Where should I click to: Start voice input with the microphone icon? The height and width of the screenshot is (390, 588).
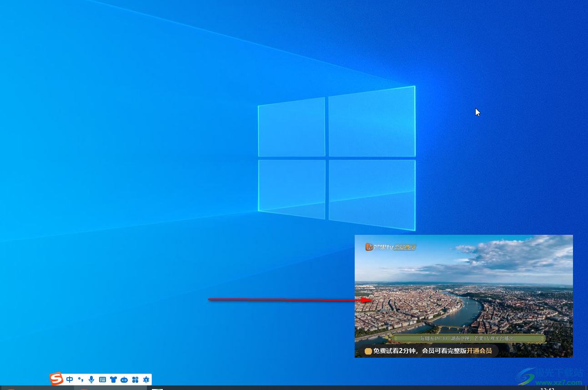tap(91, 380)
